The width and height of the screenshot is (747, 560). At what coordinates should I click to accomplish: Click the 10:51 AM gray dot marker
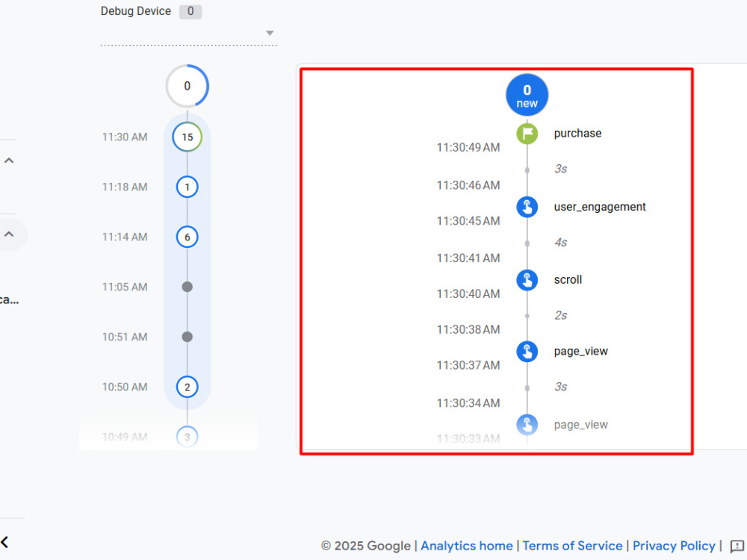[x=187, y=337]
